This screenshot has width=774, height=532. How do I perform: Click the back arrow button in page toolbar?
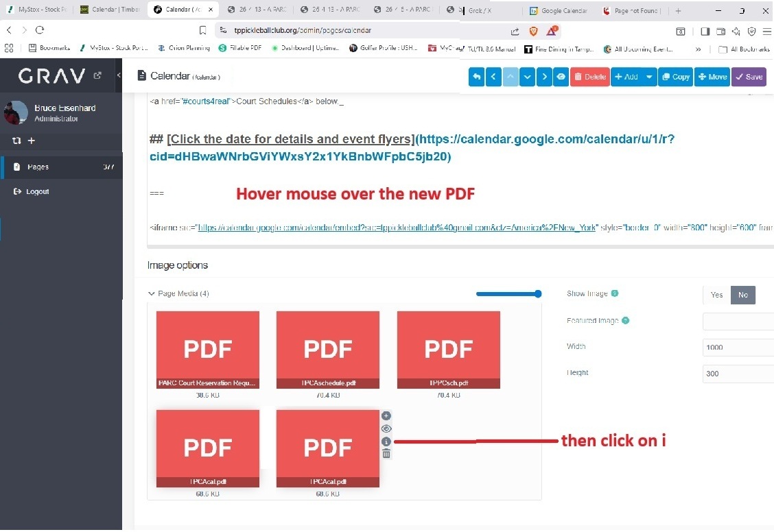pos(476,77)
